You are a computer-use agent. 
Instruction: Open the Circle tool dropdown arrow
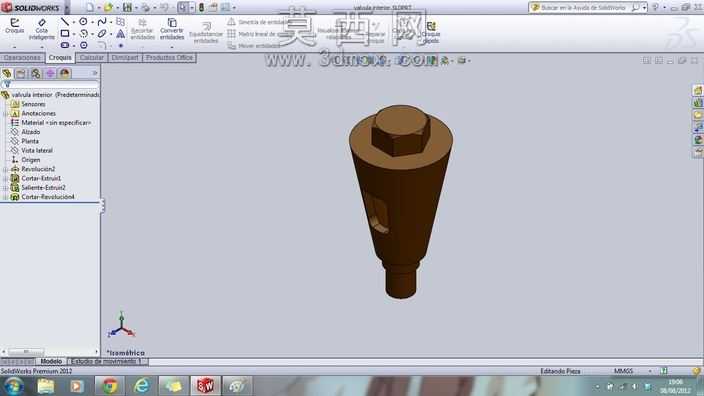pos(92,22)
